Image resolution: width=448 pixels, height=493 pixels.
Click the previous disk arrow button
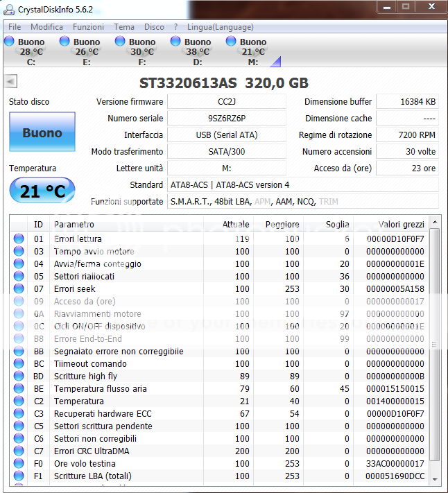pyautogui.click(x=10, y=82)
